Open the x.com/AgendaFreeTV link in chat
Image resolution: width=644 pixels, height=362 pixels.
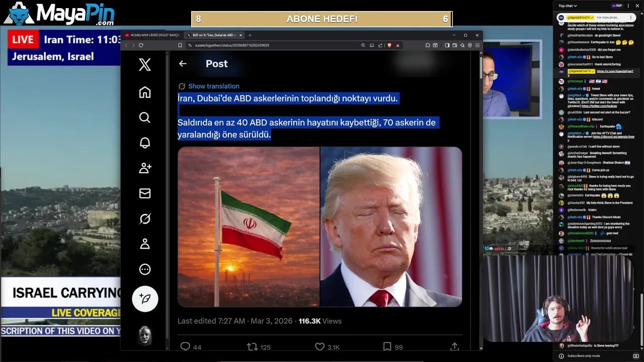coord(615,71)
